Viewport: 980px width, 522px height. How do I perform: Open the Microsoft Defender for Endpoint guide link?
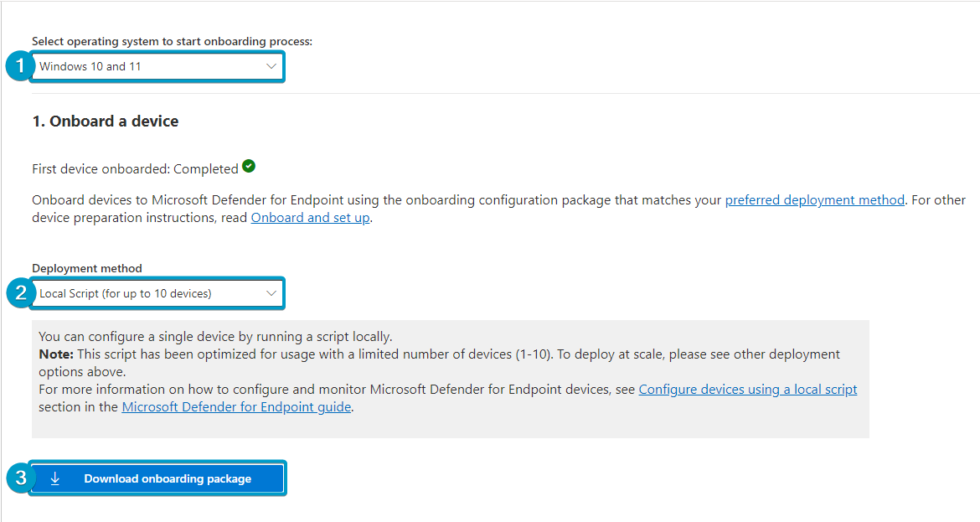(236, 407)
